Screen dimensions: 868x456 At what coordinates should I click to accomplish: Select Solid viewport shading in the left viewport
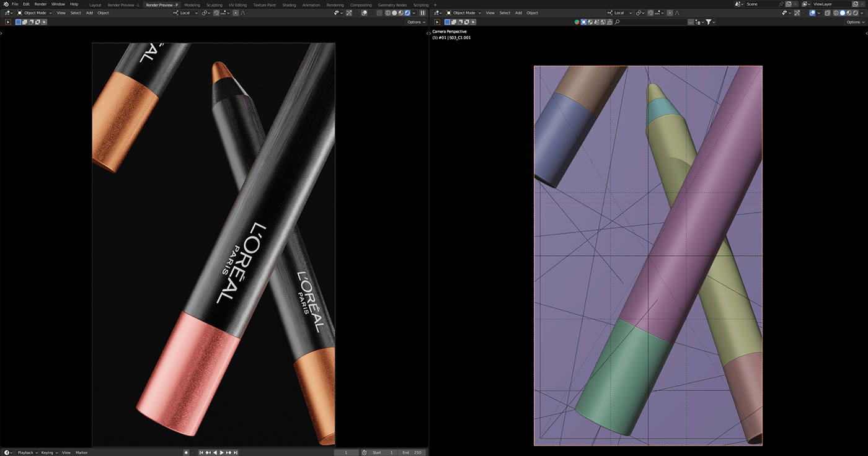coord(395,12)
